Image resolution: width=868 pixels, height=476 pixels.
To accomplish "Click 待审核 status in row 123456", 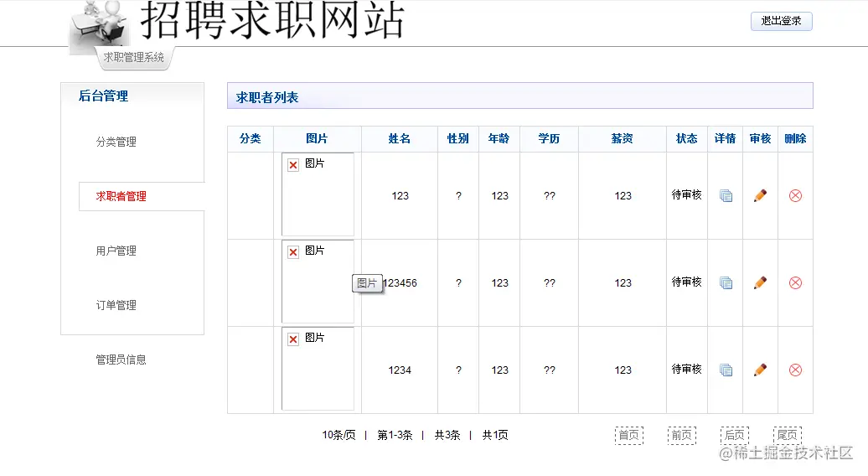I will (687, 282).
